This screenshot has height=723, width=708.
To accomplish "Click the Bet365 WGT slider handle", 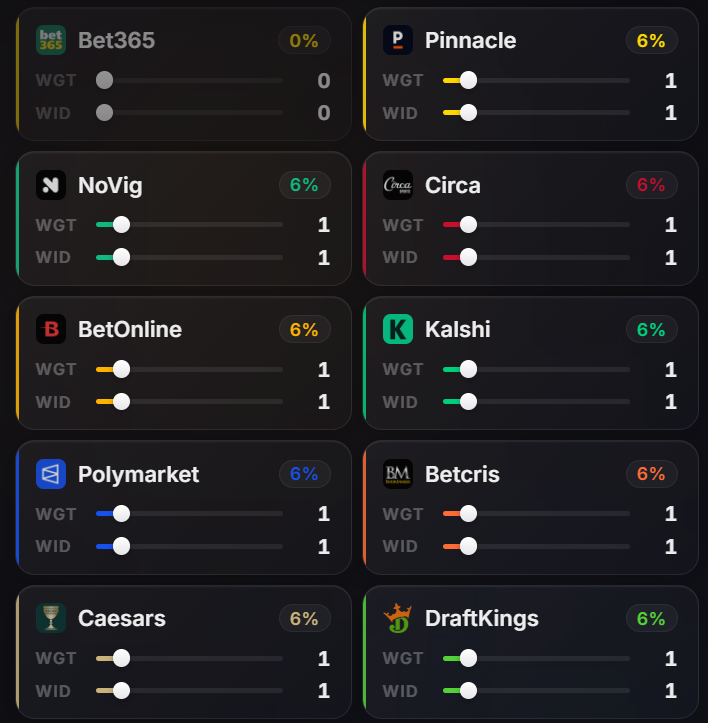I will click(104, 80).
